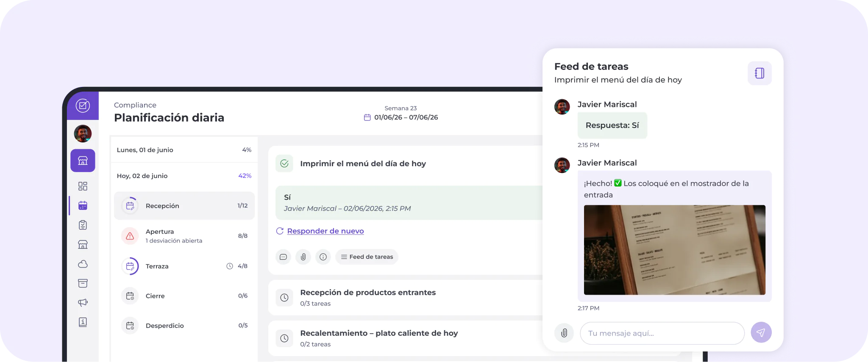Viewport: 868px width, 362px height.
Task: Open the notebook icon in Feed de tareas
Action: tap(759, 73)
